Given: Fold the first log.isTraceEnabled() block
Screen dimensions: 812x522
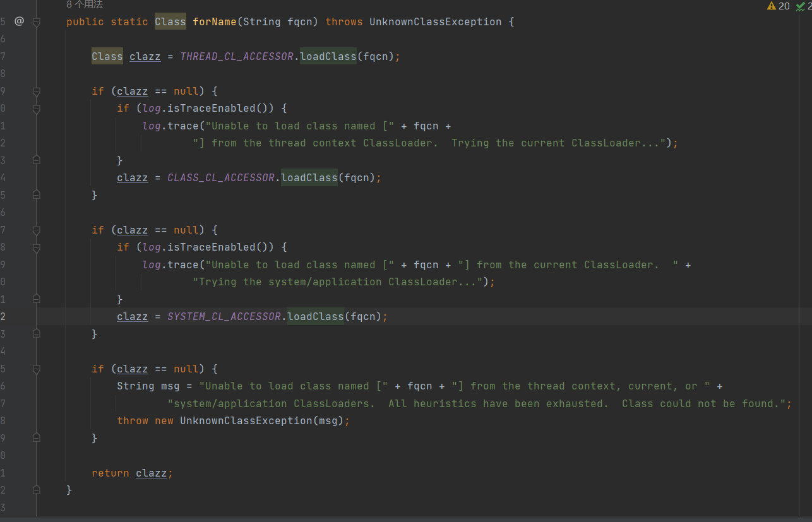Looking at the screenshot, I should click(x=36, y=109).
